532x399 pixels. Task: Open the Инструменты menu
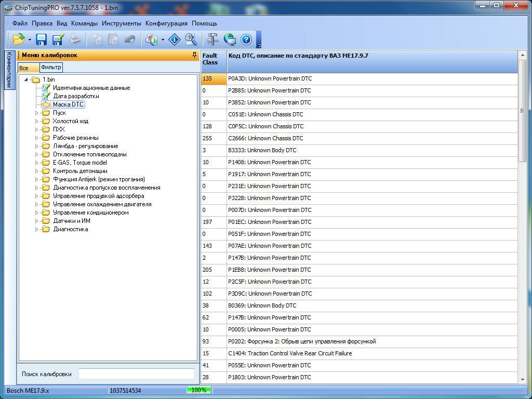pyautogui.click(x=121, y=23)
